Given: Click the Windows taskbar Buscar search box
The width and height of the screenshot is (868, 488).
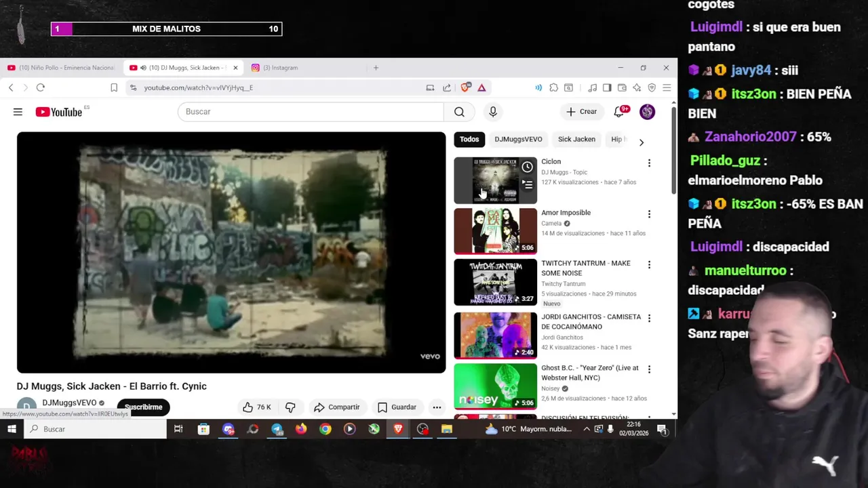Looking at the screenshot, I should coord(96,429).
